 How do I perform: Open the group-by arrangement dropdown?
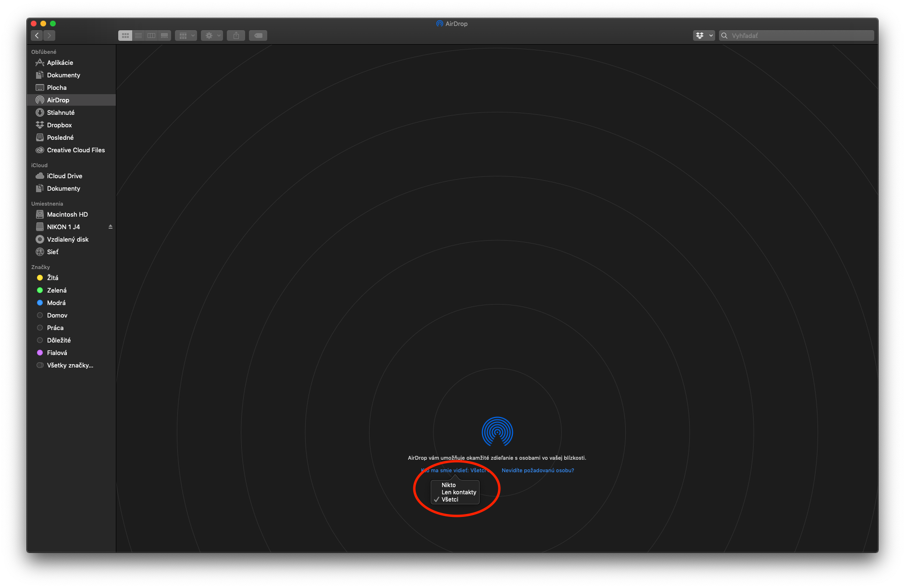tap(186, 36)
